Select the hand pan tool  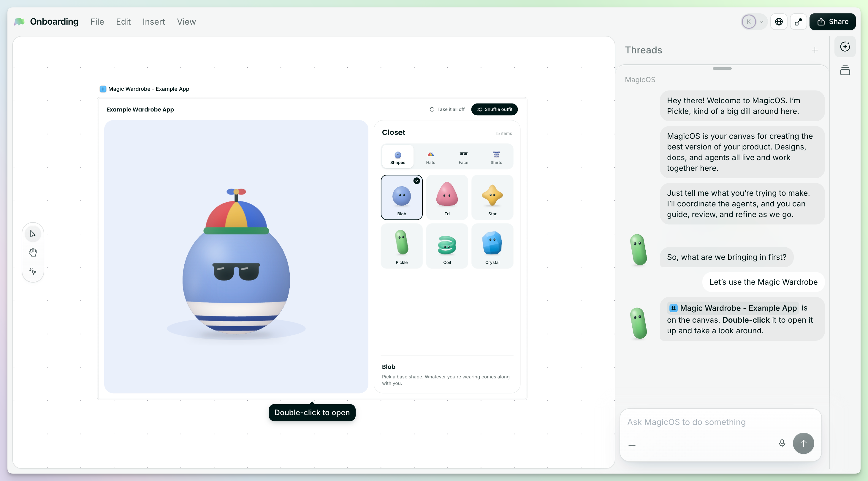click(33, 252)
